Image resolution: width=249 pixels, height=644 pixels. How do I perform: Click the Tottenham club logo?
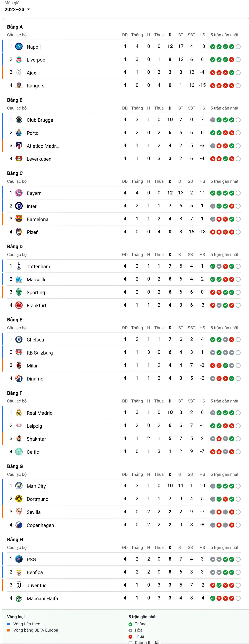point(19,266)
